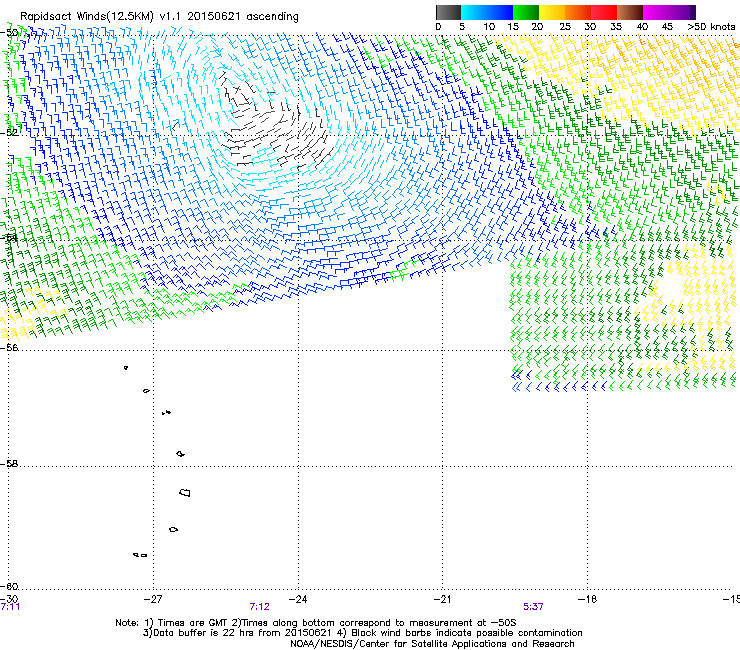Click the purple '7:12' swath time

pyautogui.click(x=260, y=607)
